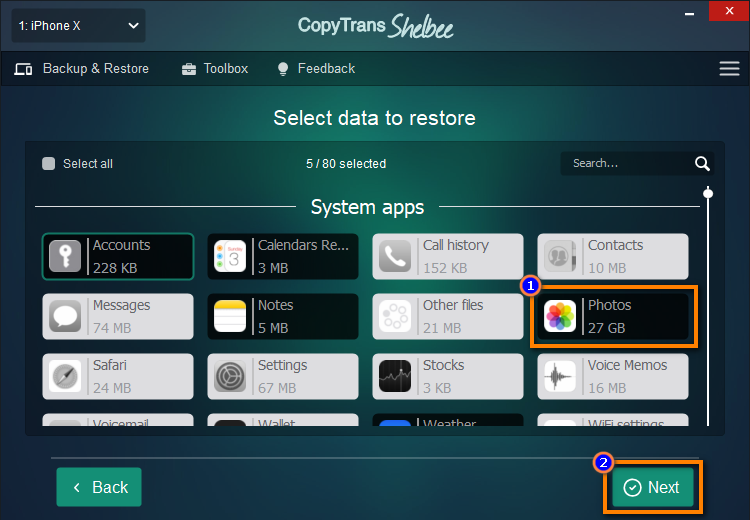Select the Contacts 10 MB tile
The height and width of the screenshot is (520, 750).
613,256
